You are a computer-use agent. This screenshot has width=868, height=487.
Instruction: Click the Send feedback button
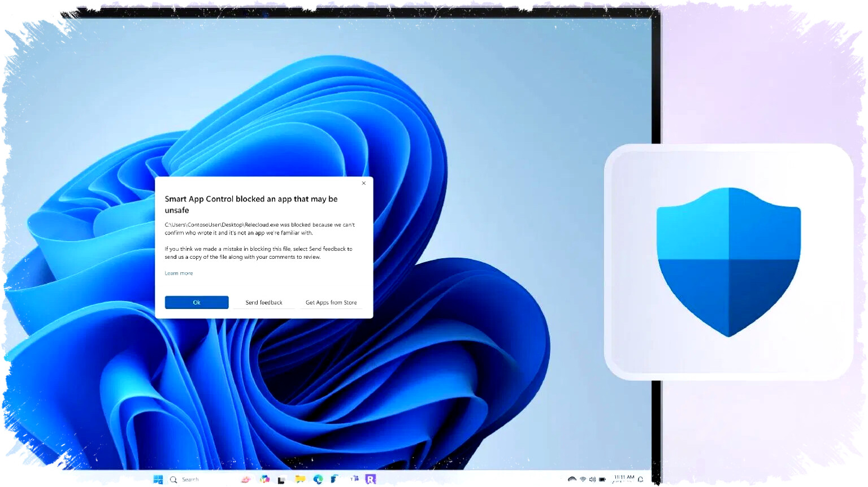tap(264, 302)
